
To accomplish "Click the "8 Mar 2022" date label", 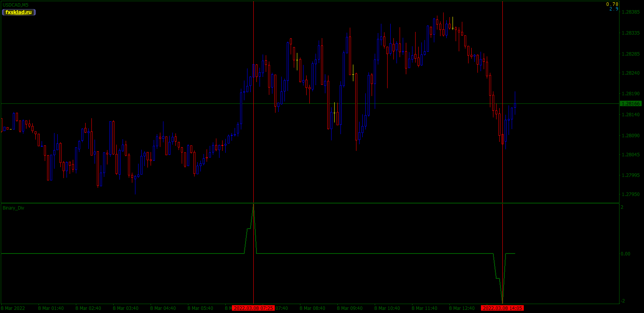I will coord(13,308).
